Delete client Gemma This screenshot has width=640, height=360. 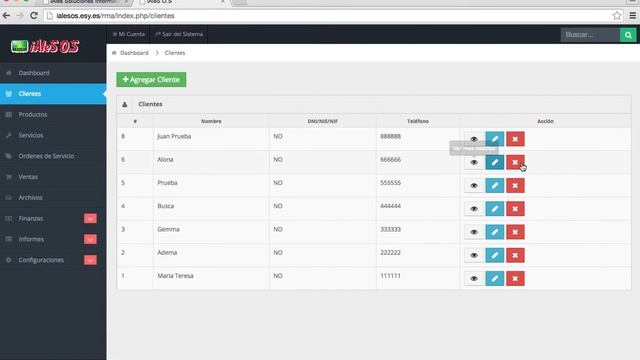515,232
